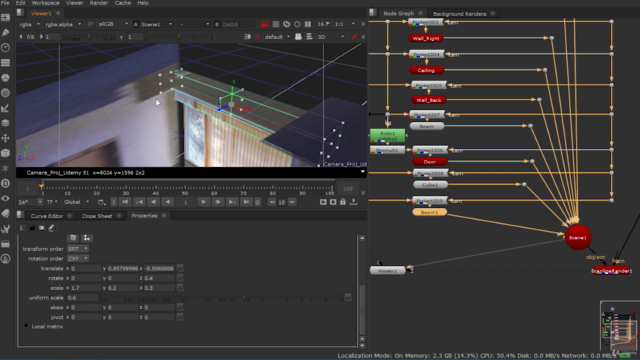Open the 3D view mode dropdown
This screenshot has width=640, height=360.
(x=331, y=37)
